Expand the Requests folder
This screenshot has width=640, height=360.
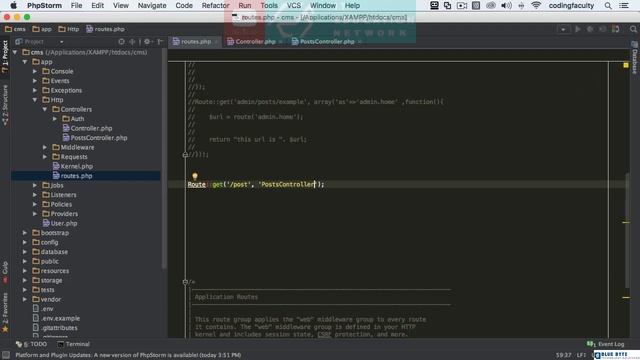point(45,157)
